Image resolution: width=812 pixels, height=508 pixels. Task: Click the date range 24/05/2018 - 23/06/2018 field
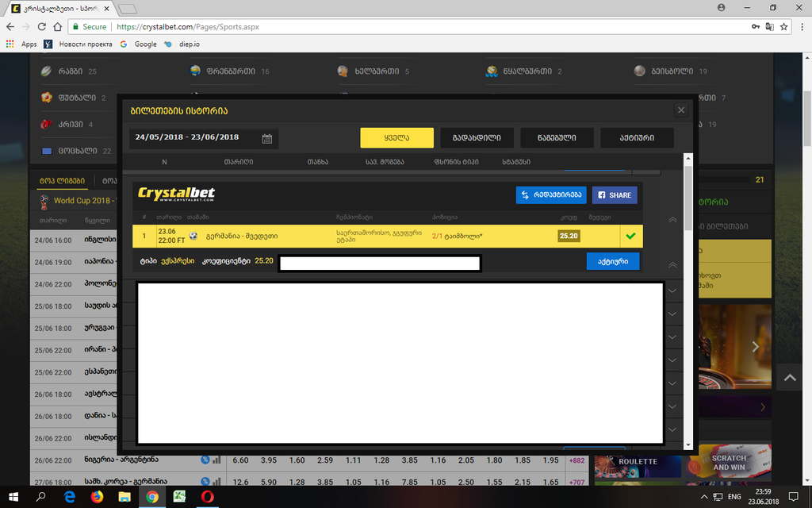[204, 138]
